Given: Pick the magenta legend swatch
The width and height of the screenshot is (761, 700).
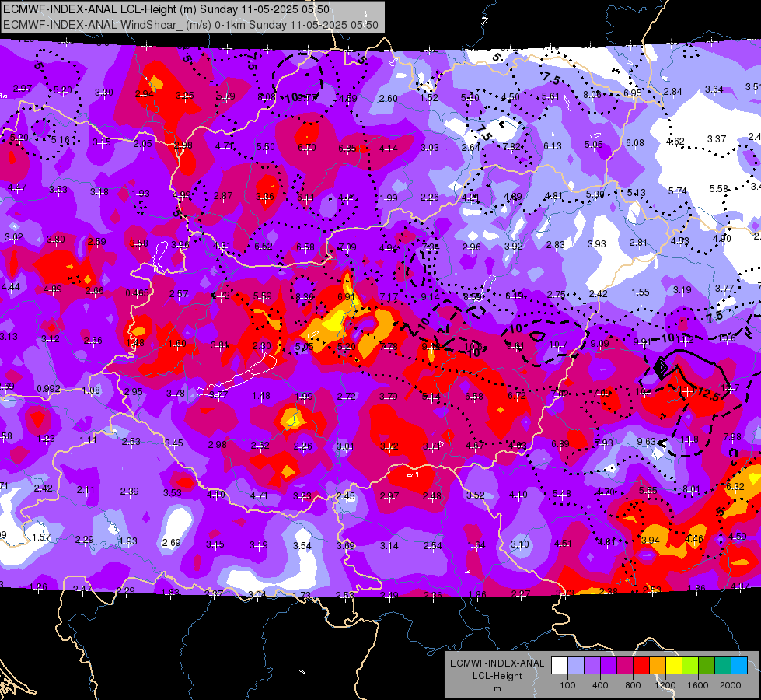Looking at the screenshot, I should tap(625, 665).
